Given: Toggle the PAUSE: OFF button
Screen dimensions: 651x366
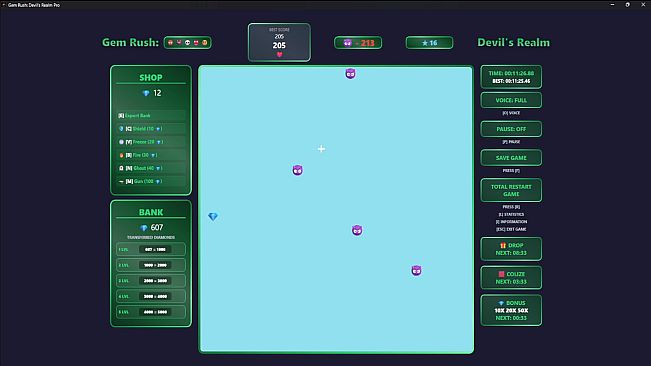Looking at the screenshot, I should pyautogui.click(x=511, y=129).
